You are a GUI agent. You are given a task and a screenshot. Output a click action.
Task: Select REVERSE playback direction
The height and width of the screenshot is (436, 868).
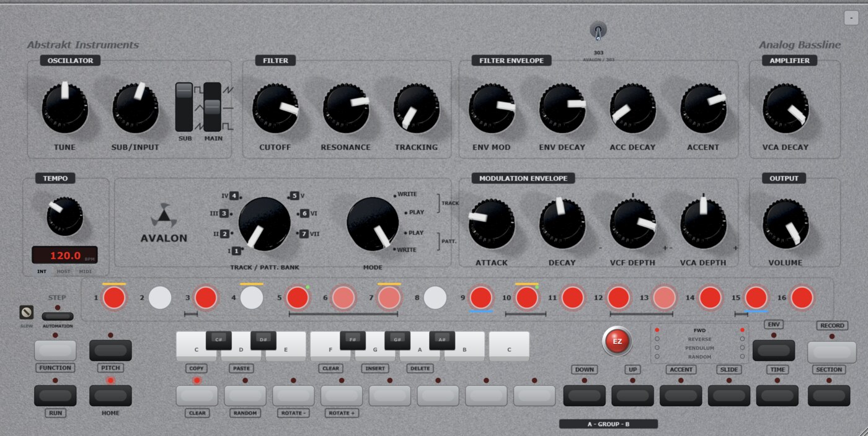point(699,339)
